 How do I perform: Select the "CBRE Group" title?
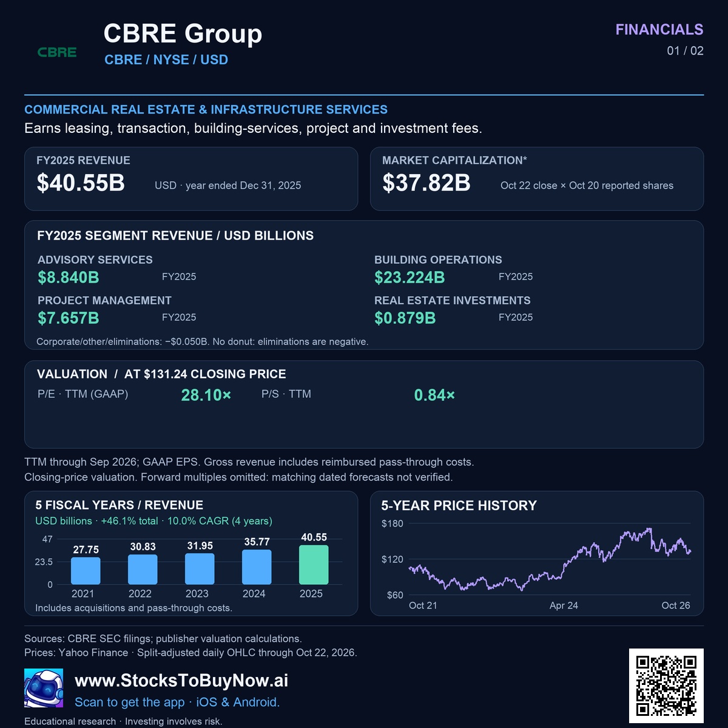tap(183, 33)
